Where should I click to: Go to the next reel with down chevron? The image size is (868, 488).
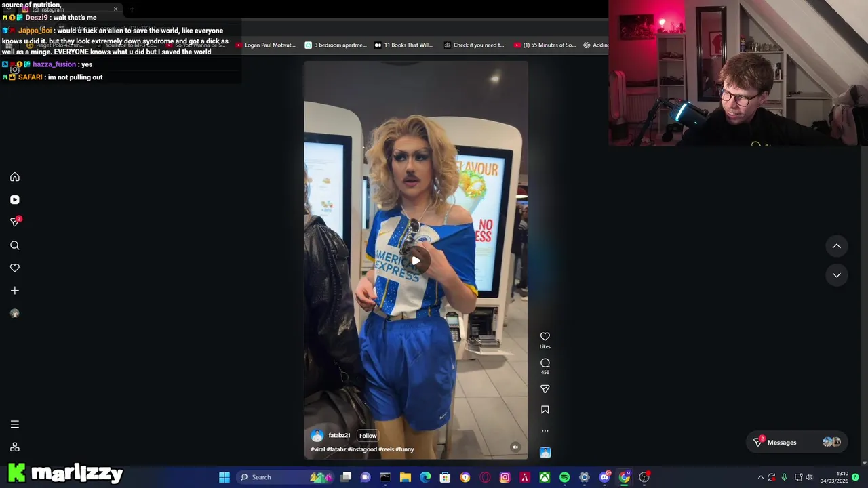[837, 275]
